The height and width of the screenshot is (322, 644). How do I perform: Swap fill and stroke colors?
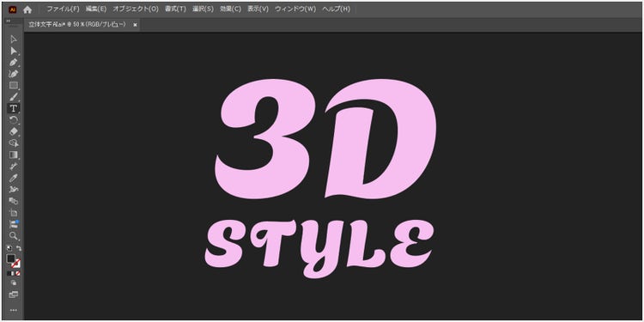click(19, 248)
